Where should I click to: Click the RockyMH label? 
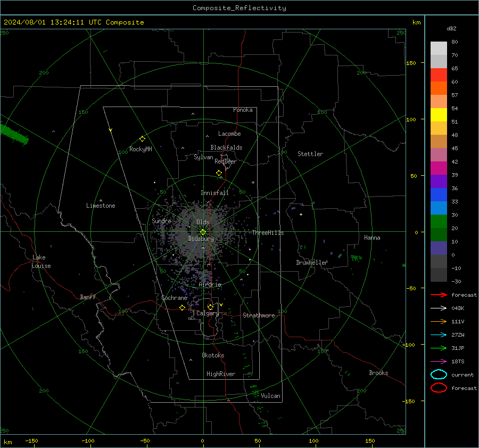(141, 149)
